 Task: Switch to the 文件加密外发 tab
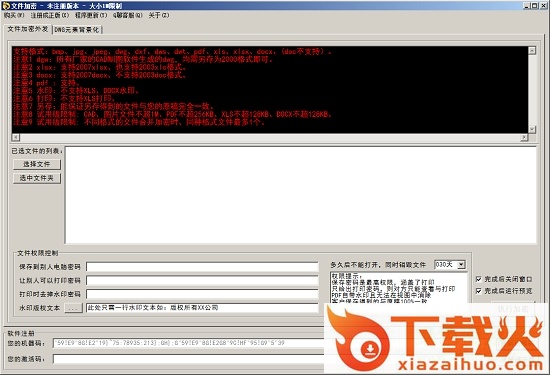click(28, 29)
